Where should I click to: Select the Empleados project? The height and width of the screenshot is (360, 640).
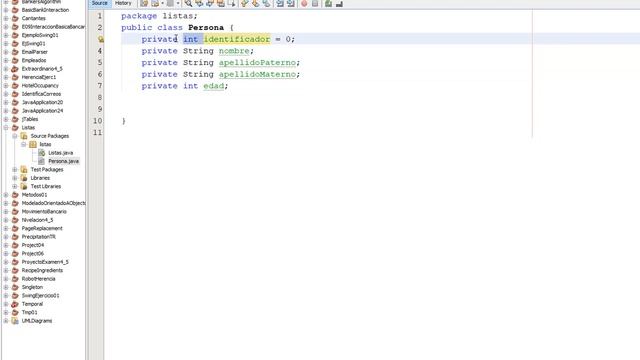[34, 60]
